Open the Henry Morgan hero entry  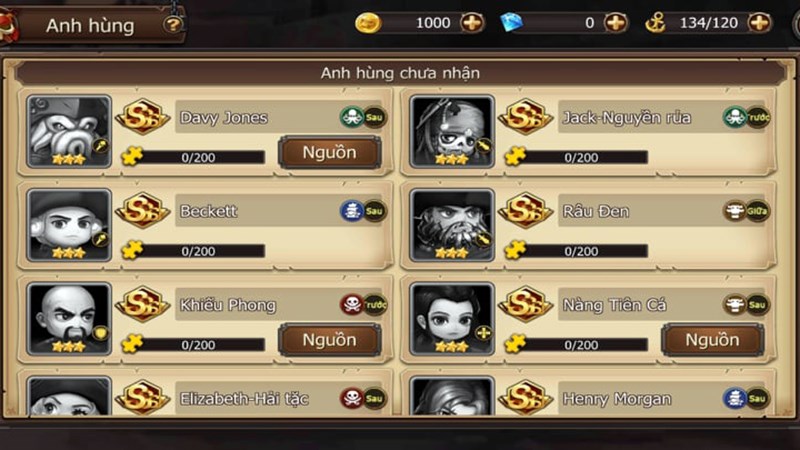point(589,396)
